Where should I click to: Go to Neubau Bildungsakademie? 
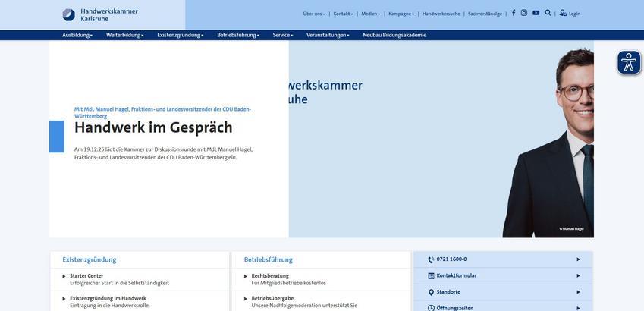(x=394, y=35)
